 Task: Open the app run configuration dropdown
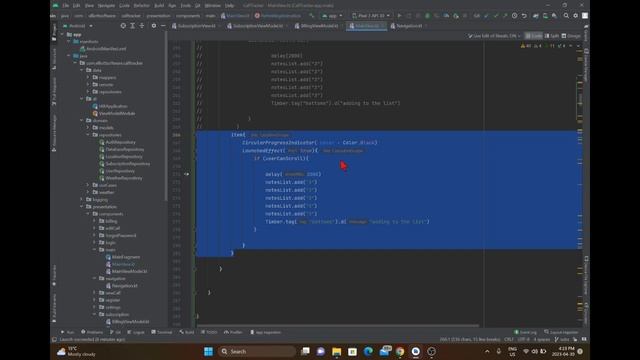pos(332,16)
